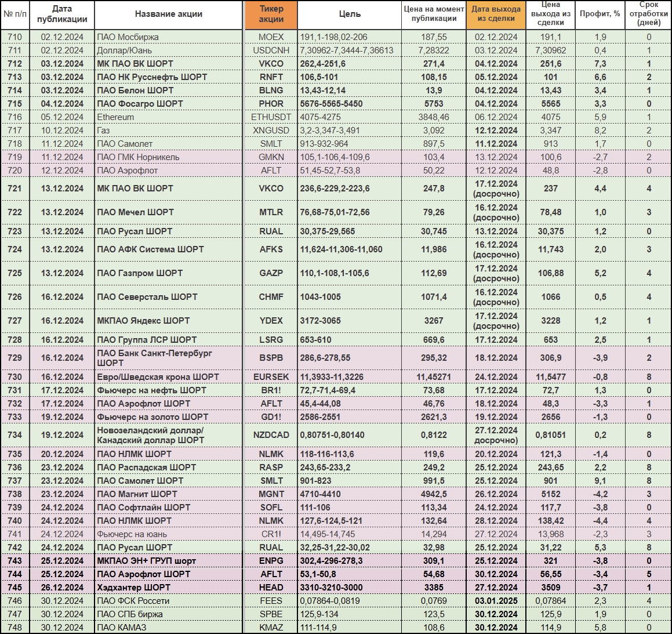Select exit date "03.01.2025"
Viewport: 672px width, 634px height.
[496, 600]
